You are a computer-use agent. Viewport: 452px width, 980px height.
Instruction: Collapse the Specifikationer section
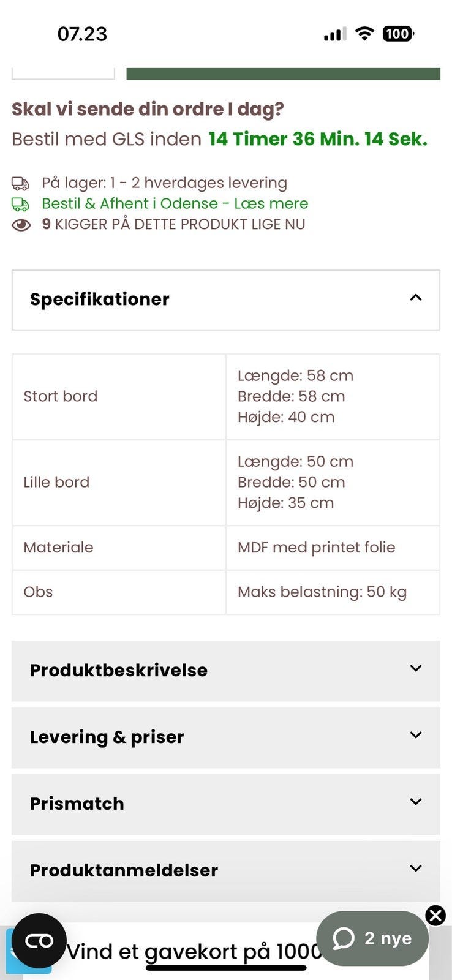coord(416,299)
